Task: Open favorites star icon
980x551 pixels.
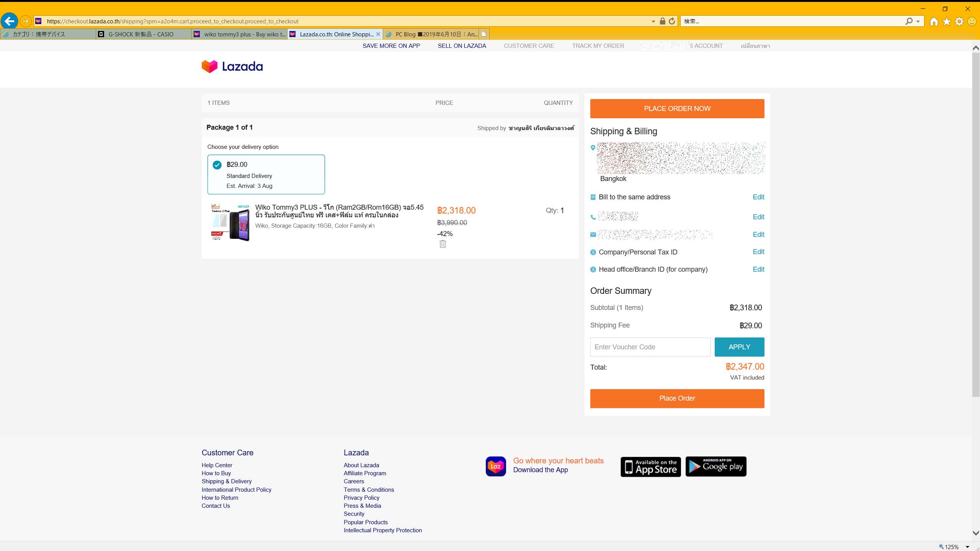Action: pyautogui.click(x=947, y=21)
